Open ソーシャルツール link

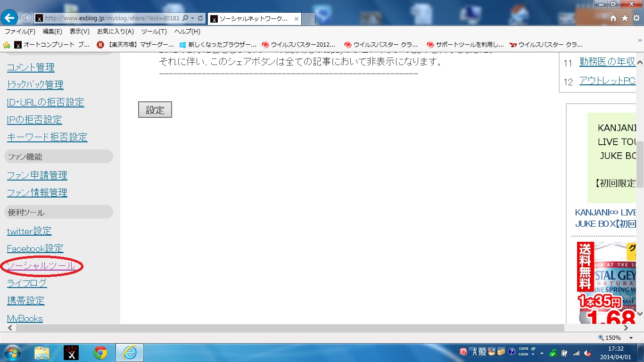click(x=41, y=266)
